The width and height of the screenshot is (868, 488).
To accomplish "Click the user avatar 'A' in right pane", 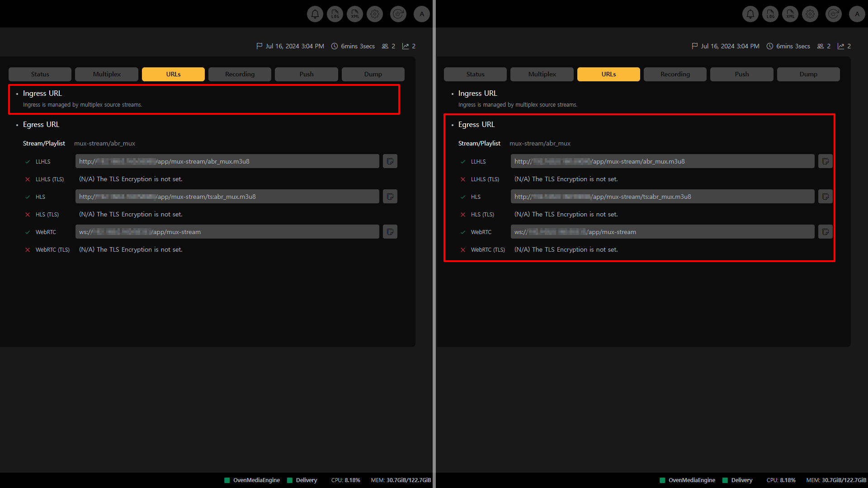I will click(x=857, y=14).
